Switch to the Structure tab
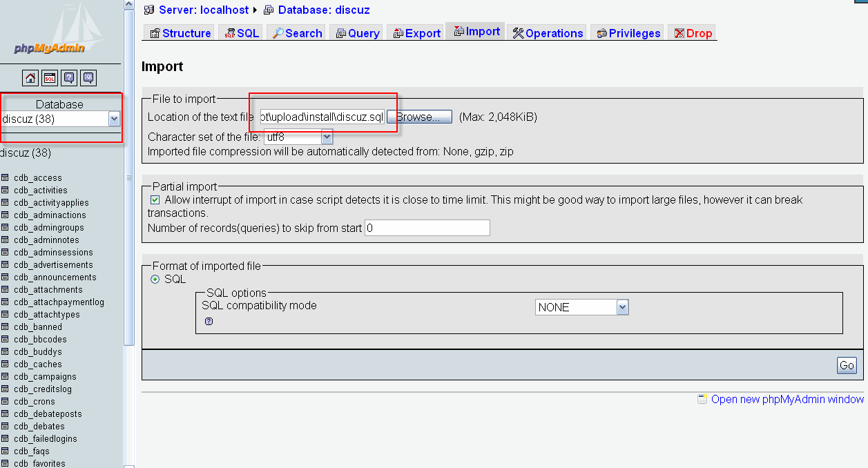This screenshot has height=468, width=868. pyautogui.click(x=180, y=33)
